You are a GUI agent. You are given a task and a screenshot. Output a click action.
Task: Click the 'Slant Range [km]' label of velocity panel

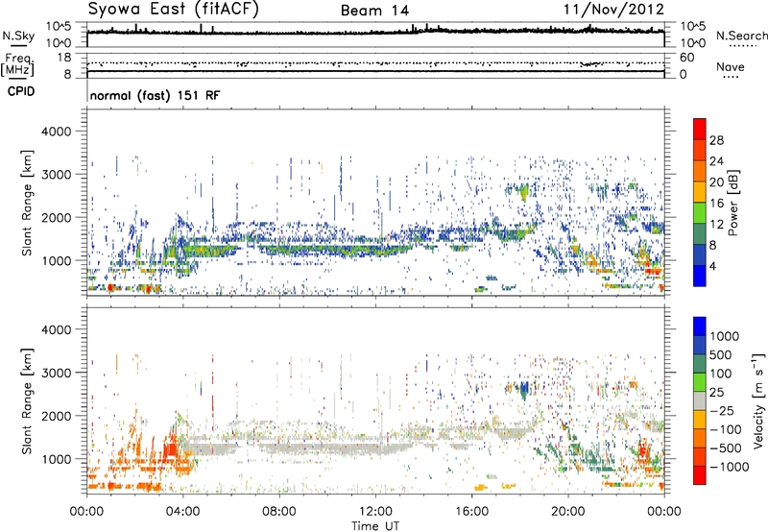point(27,401)
